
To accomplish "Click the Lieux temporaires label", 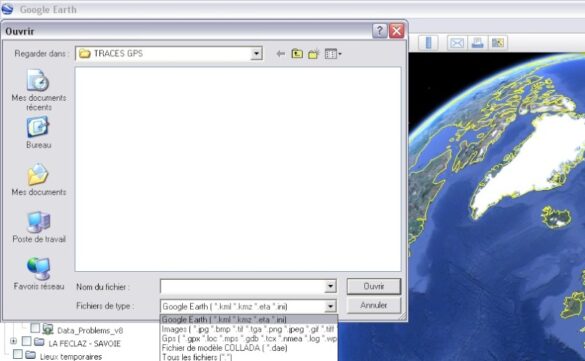I will point(71,357).
